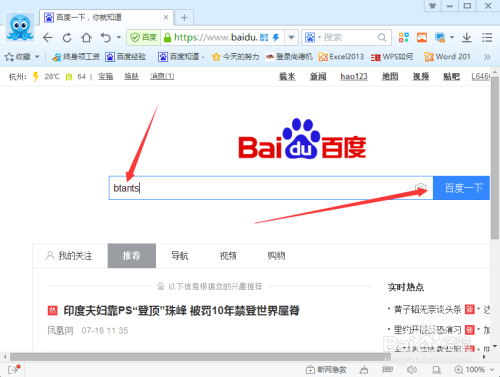This screenshot has width=500, height=377.
Task: Open the Word 201 bookmark folder
Action: point(447,57)
